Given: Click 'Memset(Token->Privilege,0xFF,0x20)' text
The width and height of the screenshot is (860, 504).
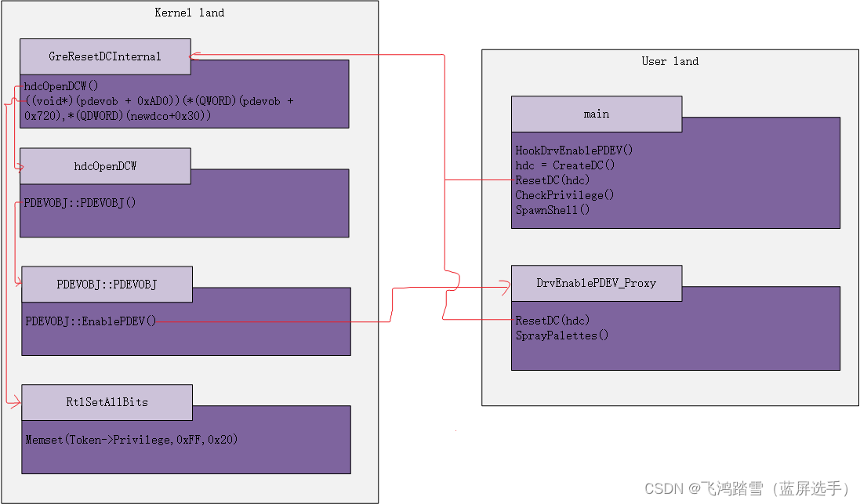Looking at the screenshot, I should coord(132,440).
